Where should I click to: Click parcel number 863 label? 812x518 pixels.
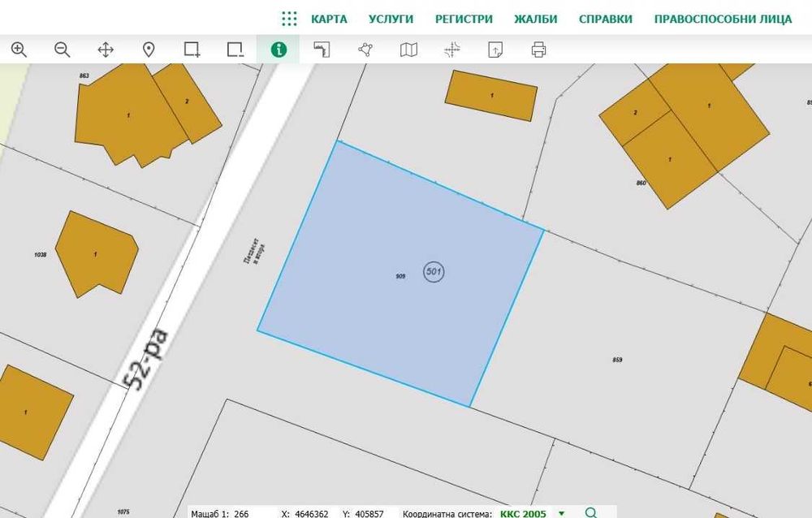pos(84,76)
